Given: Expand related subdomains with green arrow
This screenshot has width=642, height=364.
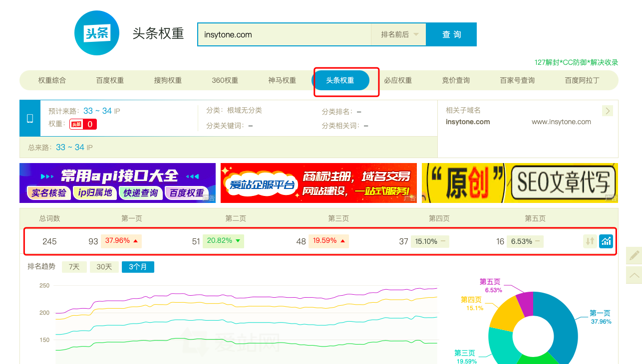Looking at the screenshot, I should (607, 111).
